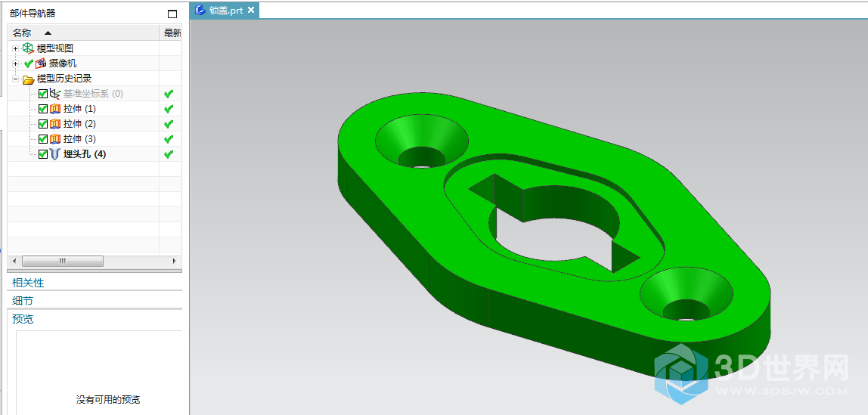Expand the 细节 section

pos(94,301)
